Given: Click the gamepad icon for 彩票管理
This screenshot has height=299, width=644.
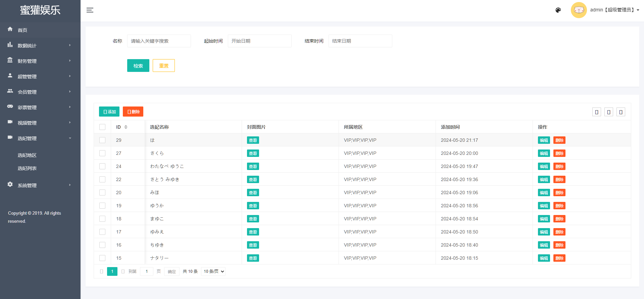Looking at the screenshot, I should coord(10,106).
